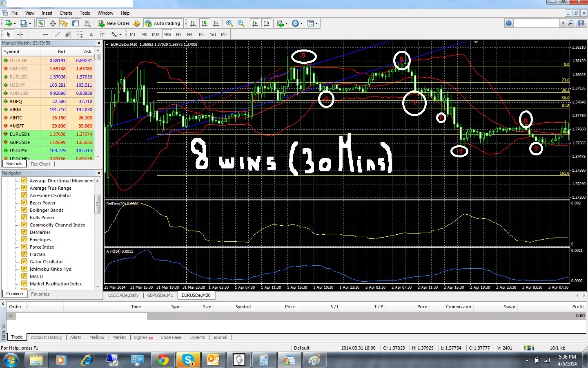Set timeframe to H1
The height and width of the screenshot is (368, 588).
pos(178,34)
